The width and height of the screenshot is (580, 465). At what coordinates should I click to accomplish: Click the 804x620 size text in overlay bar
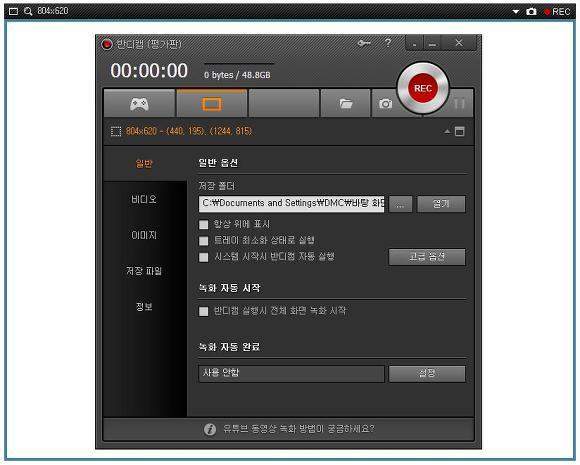[53, 11]
